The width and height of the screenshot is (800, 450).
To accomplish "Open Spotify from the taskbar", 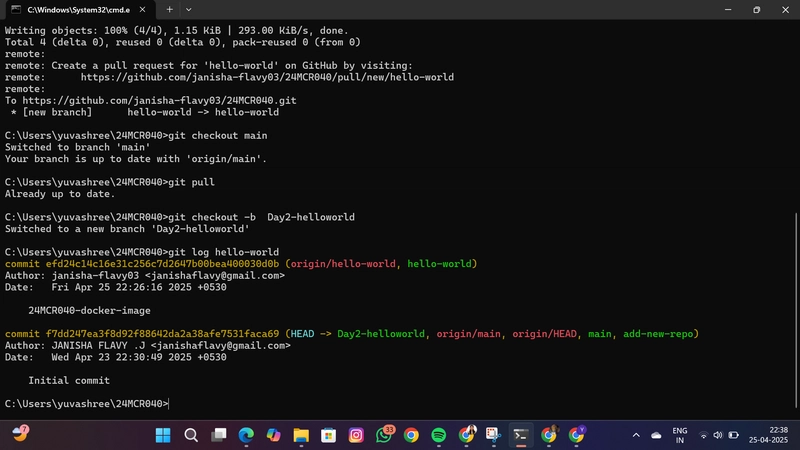I will coord(439,435).
